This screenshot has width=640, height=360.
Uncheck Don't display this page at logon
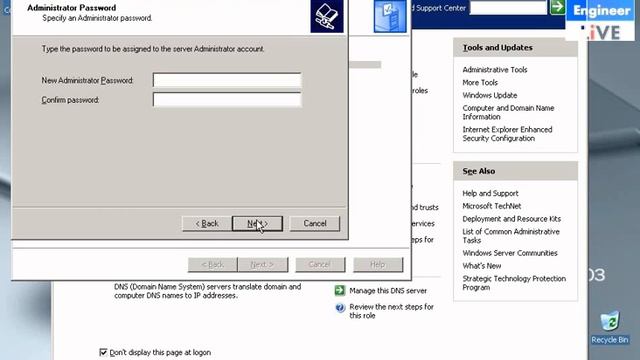(103, 352)
